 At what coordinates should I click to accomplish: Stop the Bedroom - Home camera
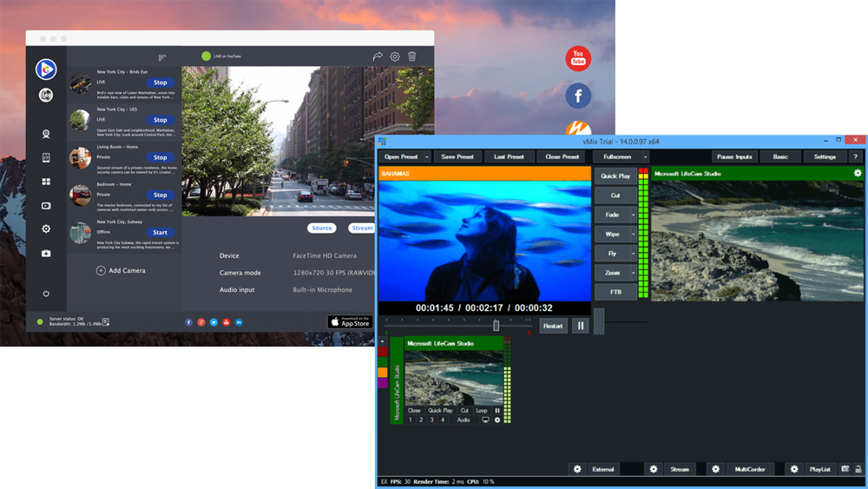161,195
